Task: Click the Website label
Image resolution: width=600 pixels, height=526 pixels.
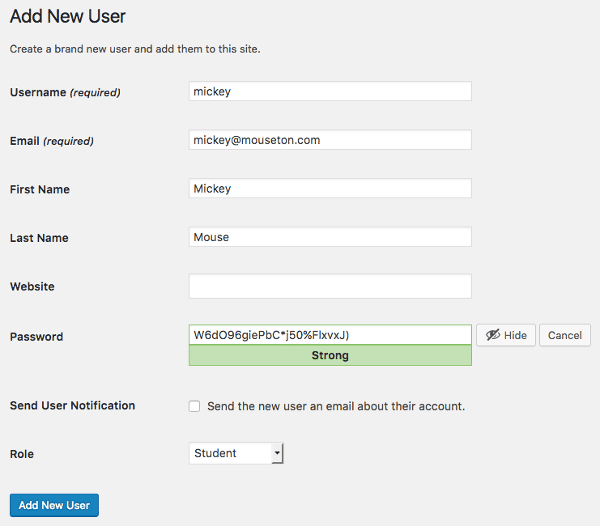Action: [32, 287]
